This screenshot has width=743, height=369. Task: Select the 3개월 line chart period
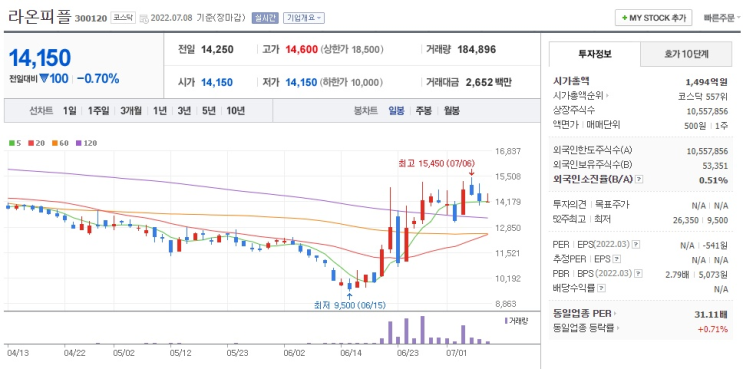tap(131, 111)
